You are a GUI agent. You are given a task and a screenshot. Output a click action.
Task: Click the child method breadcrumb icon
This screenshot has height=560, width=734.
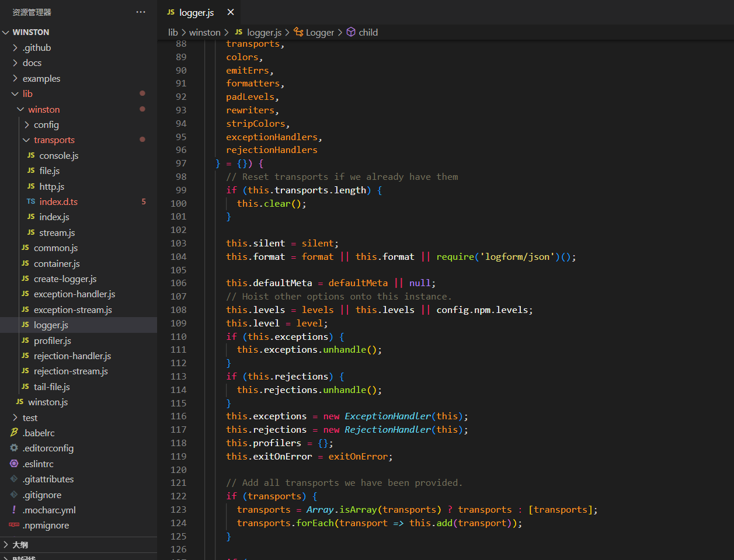click(x=351, y=32)
